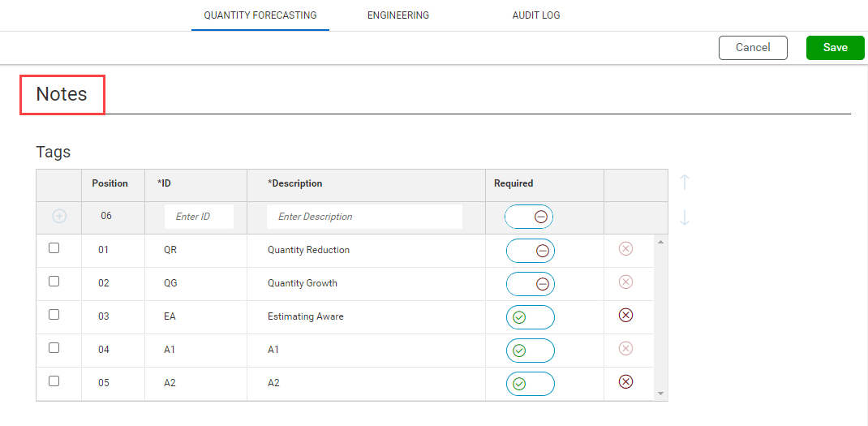Toggle Required switch for Quantity Growth
Screen dimensions: 868x426
point(531,284)
